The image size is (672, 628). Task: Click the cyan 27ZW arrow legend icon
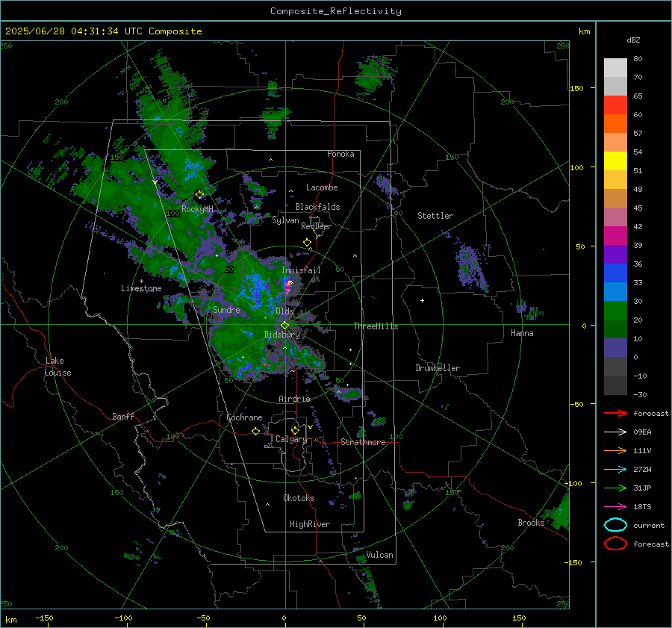pos(615,470)
